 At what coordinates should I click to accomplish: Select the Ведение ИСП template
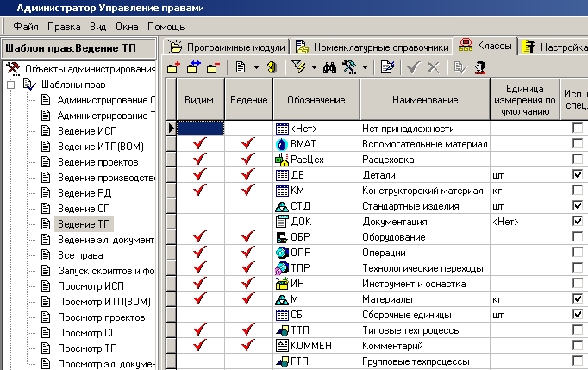pyautogui.click(x=87, y=131)
